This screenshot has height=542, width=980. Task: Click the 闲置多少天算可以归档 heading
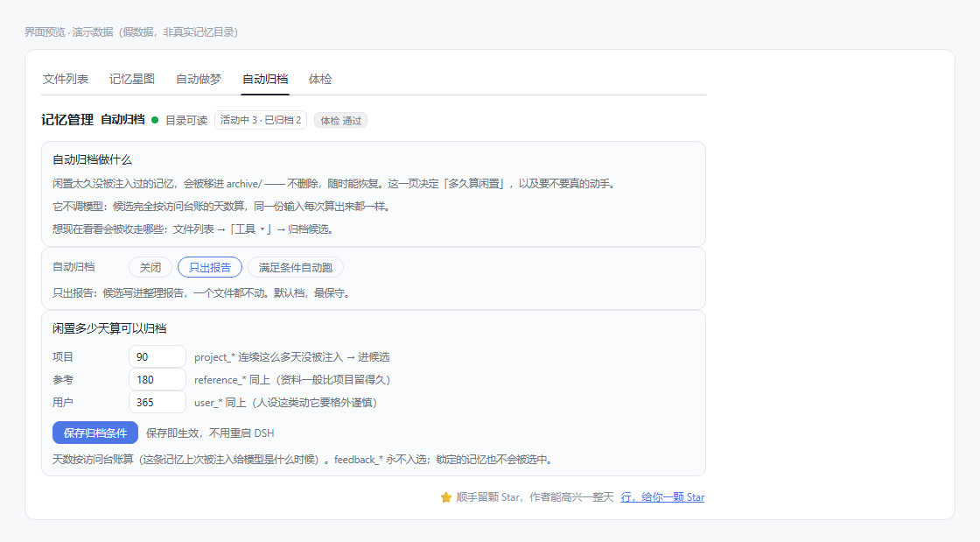tap(109, 329)
